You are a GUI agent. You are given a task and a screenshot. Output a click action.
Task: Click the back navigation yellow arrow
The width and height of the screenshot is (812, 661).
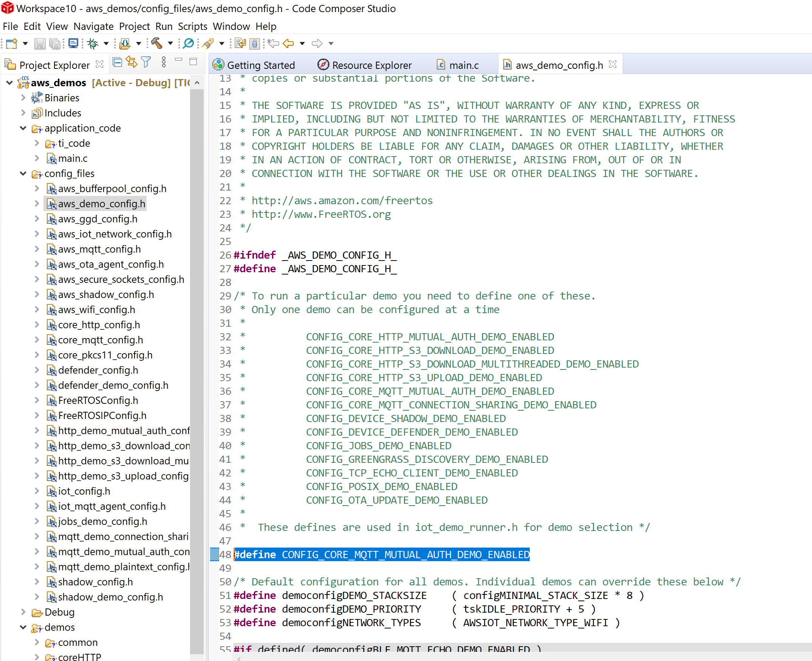point(288,43)
